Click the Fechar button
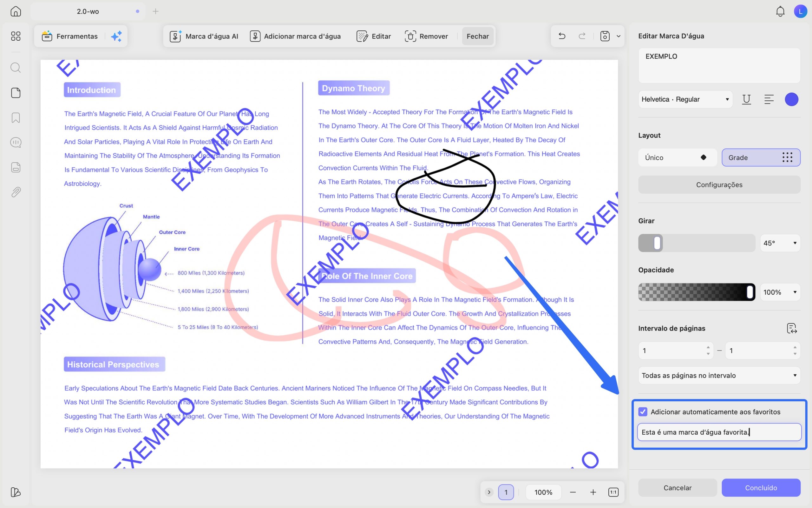 [x=477, y=36]
